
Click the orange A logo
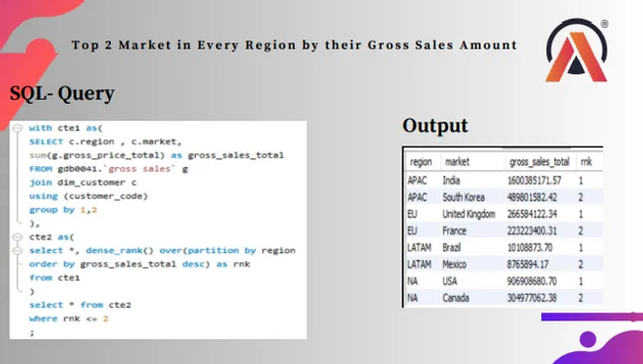(x=576, y=50)
